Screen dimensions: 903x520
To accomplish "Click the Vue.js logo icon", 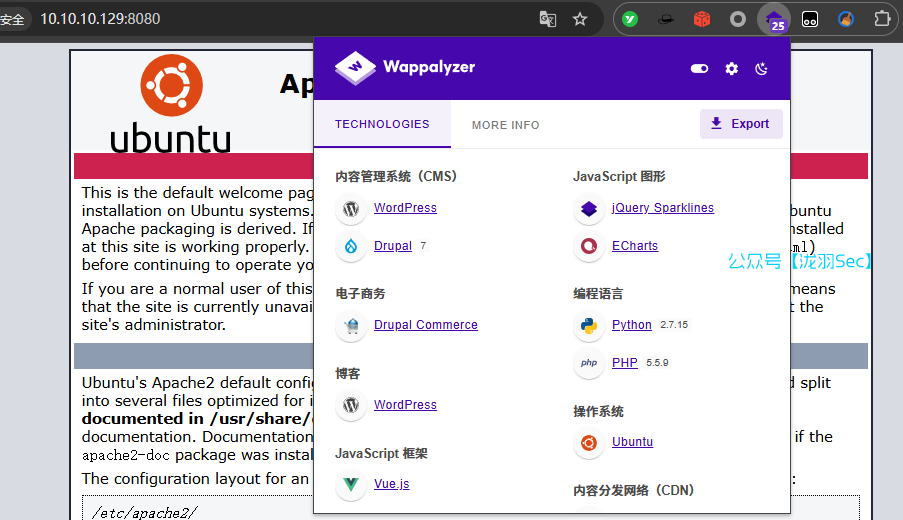I will [351, 485].
